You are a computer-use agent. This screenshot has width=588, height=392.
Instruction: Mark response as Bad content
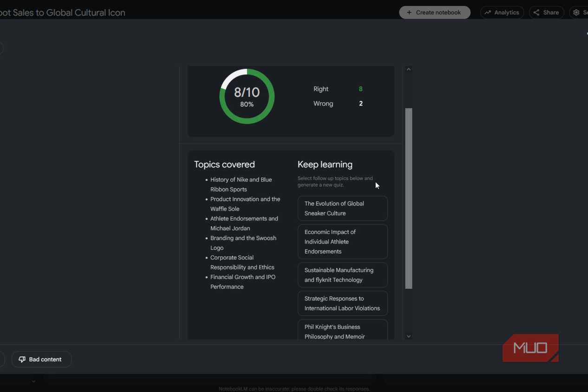[x=41, y=359]
